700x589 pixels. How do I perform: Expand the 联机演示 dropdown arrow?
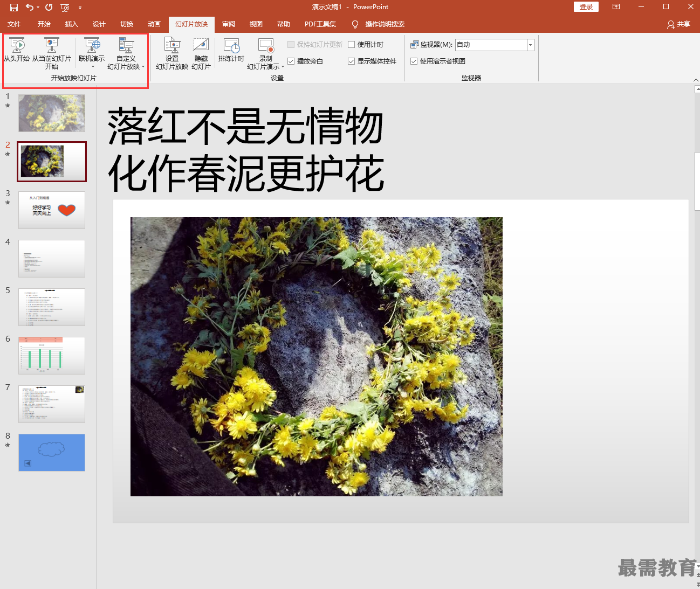(x=92, y=67)
